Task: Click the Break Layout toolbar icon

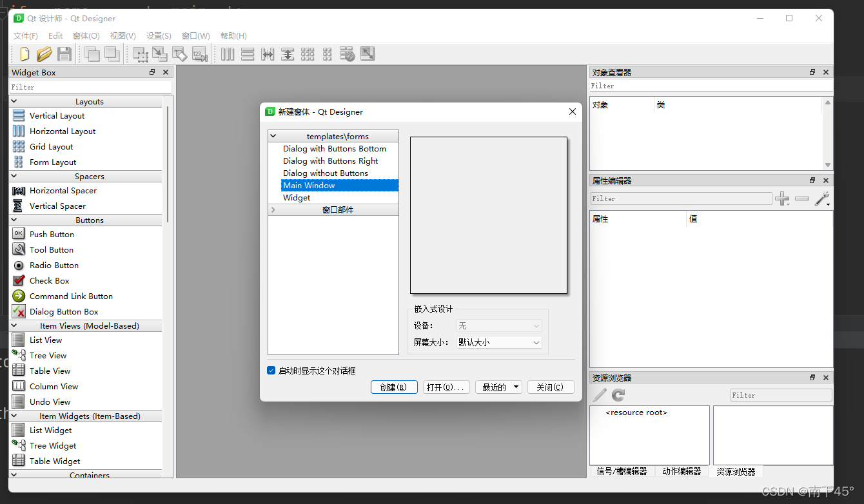Action: tap(347, 54)
